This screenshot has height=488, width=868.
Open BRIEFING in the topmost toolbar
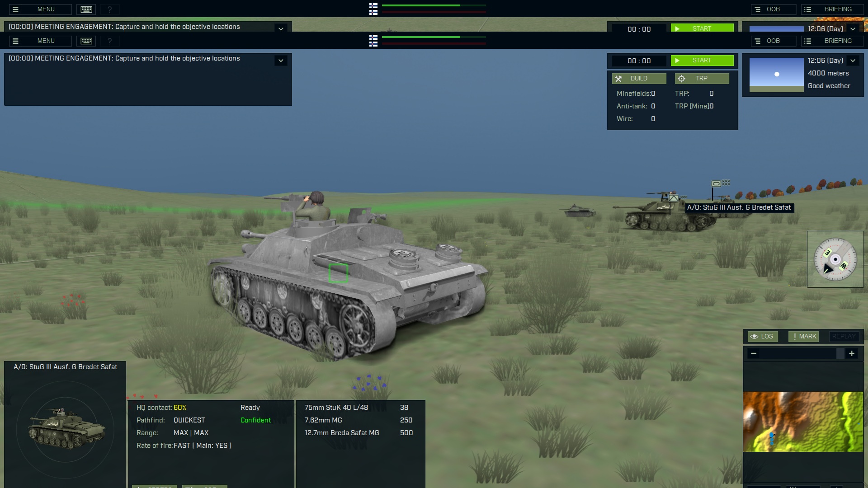pos(832,9)
